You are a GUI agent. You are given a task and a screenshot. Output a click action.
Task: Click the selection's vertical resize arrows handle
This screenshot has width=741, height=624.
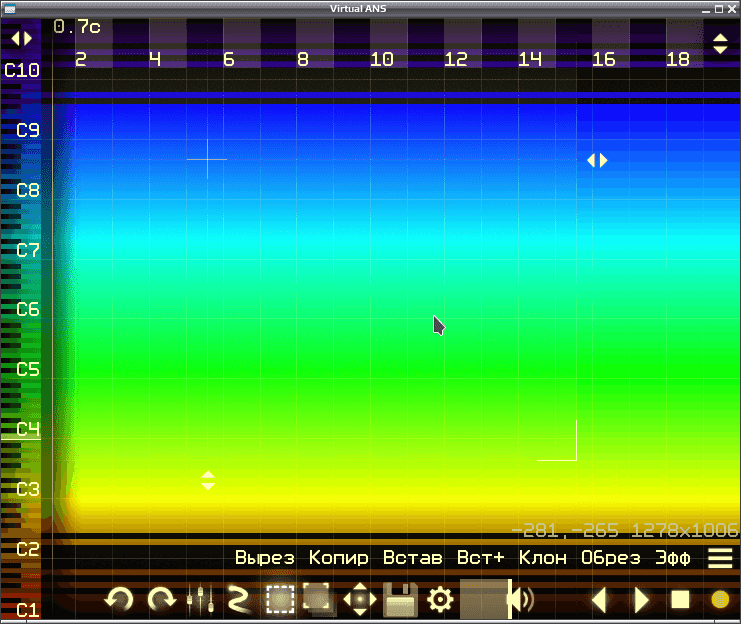tap(208, 481)
